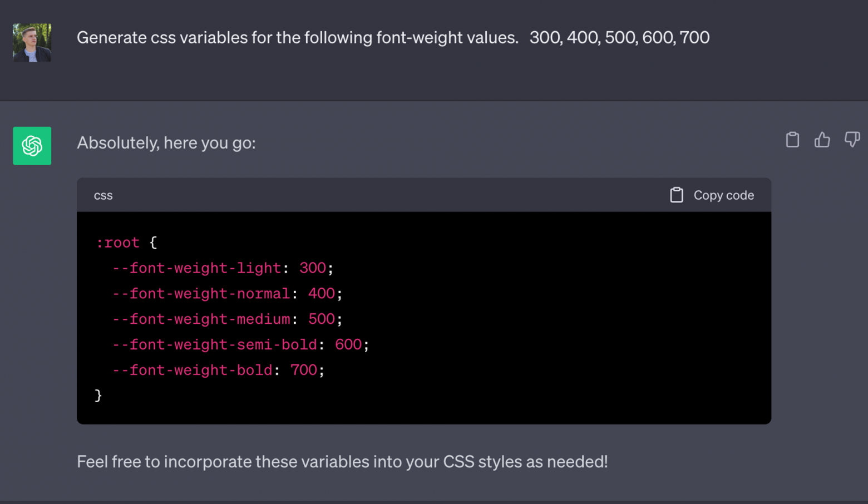Click the user profile avatar

32,42
